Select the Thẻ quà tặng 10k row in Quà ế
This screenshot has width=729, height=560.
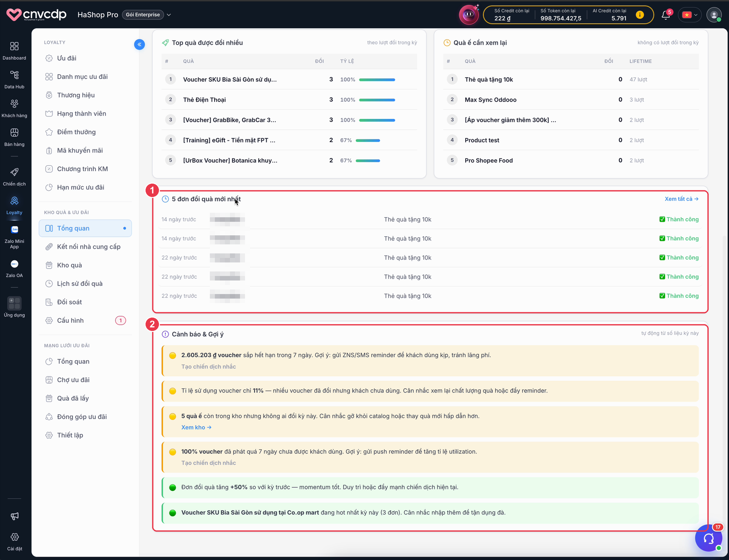[571, 79]
